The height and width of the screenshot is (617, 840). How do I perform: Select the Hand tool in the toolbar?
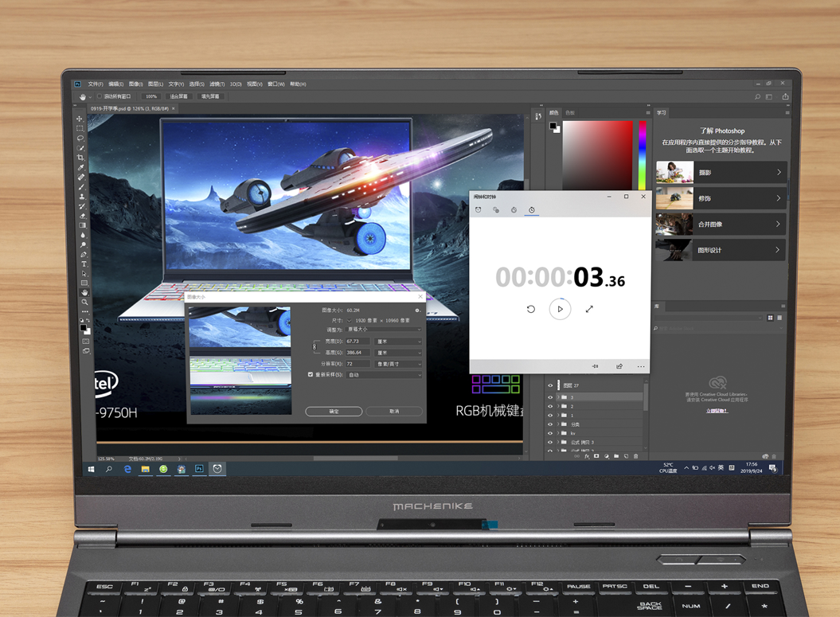(84, 292)
